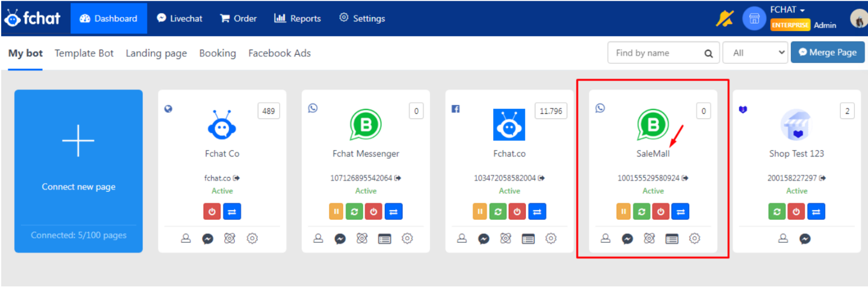This screenshot has height=297, width=868.
Task: Open the atom icon on Fchat Co card
Action: (230, 238)
